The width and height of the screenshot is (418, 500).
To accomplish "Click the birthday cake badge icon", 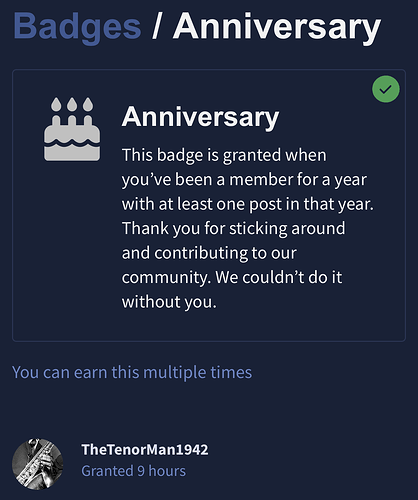I will coord(72,129).
